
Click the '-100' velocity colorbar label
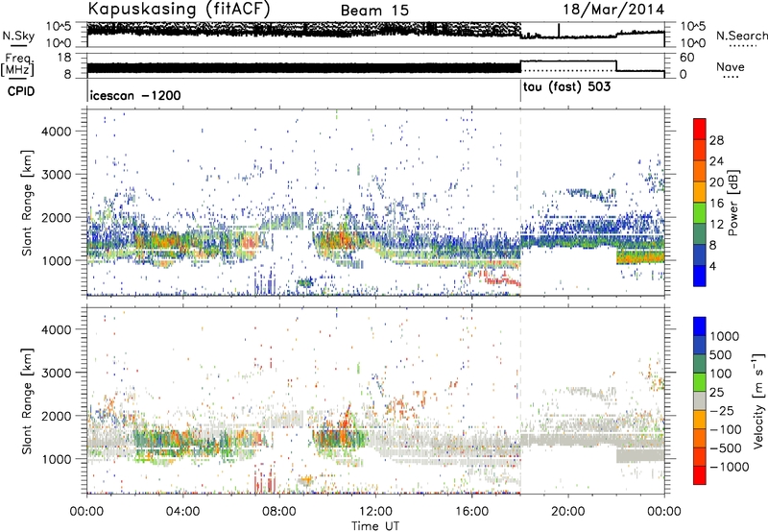point(725,429)
